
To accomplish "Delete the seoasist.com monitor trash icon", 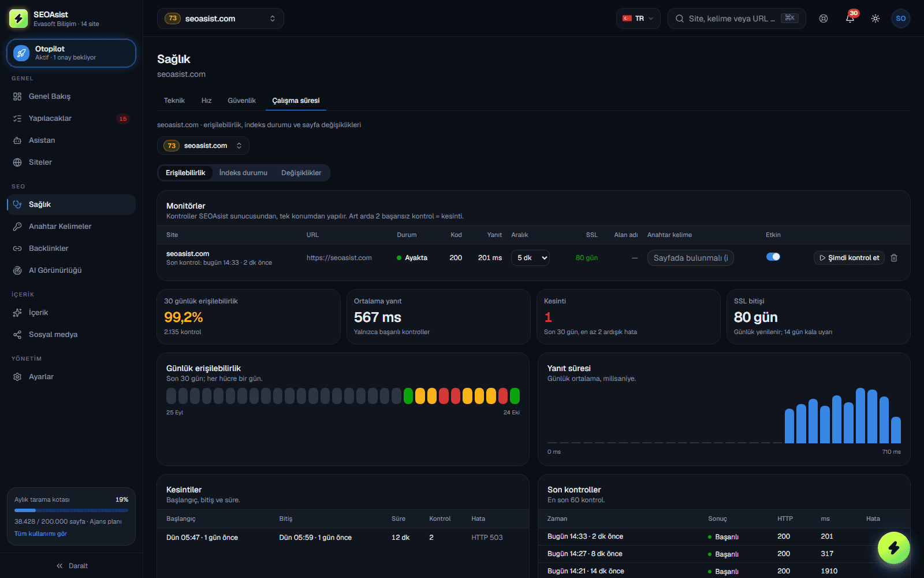I will pyautogui.click(x=894, y=258).
